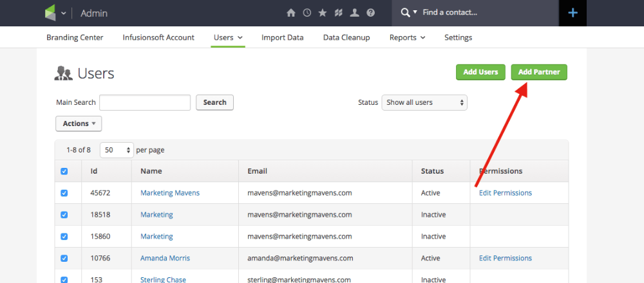This screenshot has width=644, height=283.
Task: Open the search type arrow beside magnifier
Action: click(x=415, y=12)
